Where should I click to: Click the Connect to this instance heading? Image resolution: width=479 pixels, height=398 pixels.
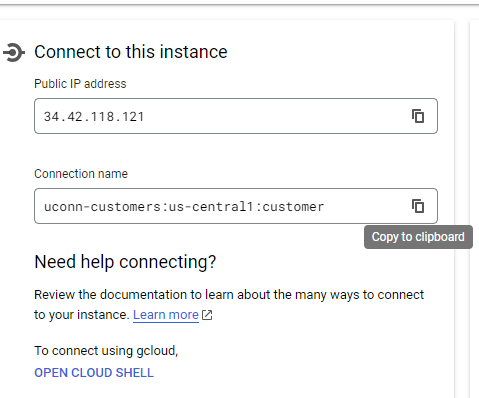(x=131, y=52)
